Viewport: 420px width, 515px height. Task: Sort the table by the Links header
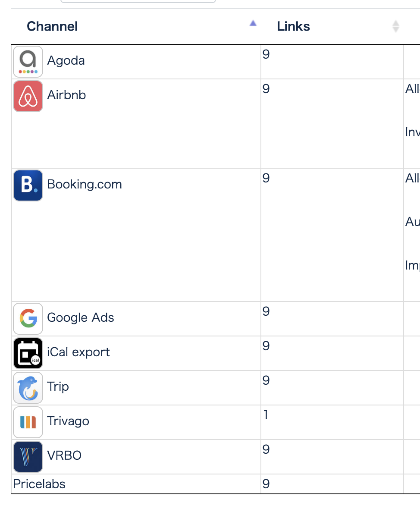293,26
